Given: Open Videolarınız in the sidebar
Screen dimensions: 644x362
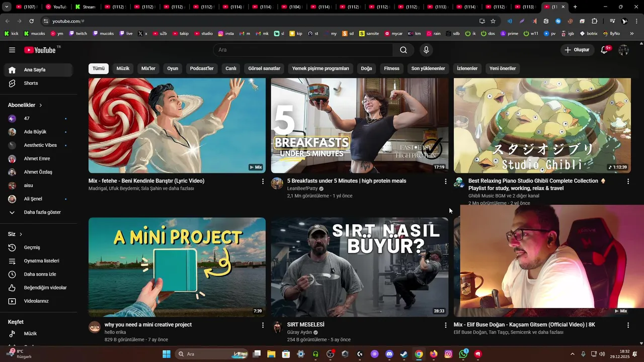Looking at the screenshot, I should point(39,301).
